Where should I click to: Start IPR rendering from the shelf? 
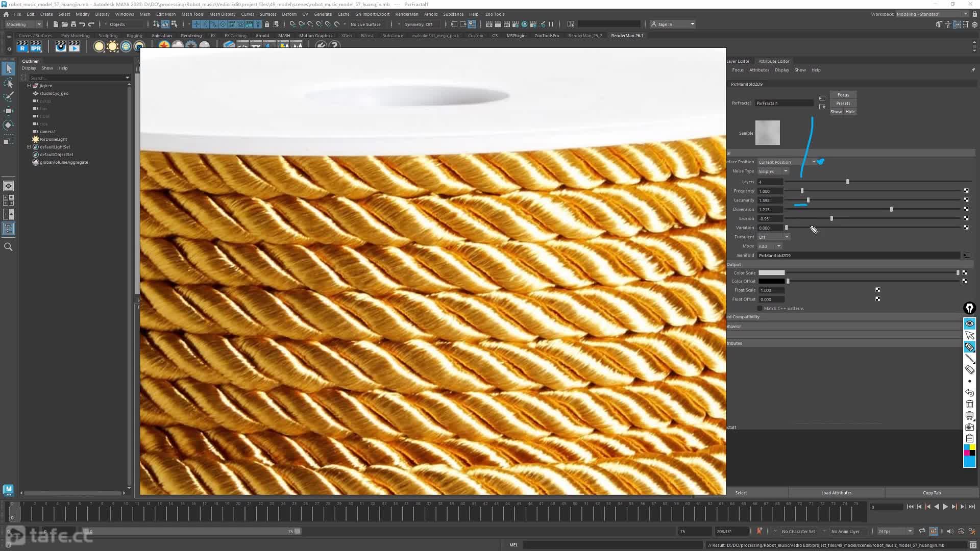[36, 47]
